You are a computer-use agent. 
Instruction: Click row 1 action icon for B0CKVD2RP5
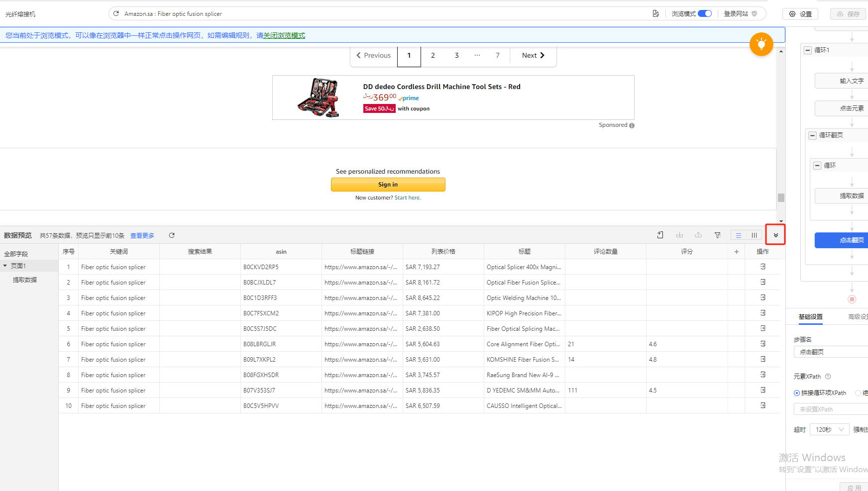(762, 267)
